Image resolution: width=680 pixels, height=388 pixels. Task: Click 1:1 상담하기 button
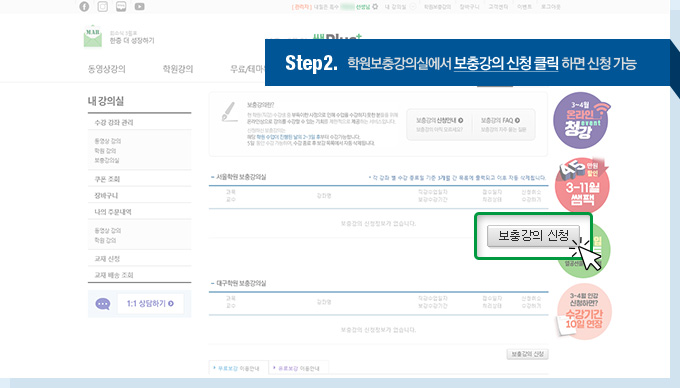coord(150,303)
